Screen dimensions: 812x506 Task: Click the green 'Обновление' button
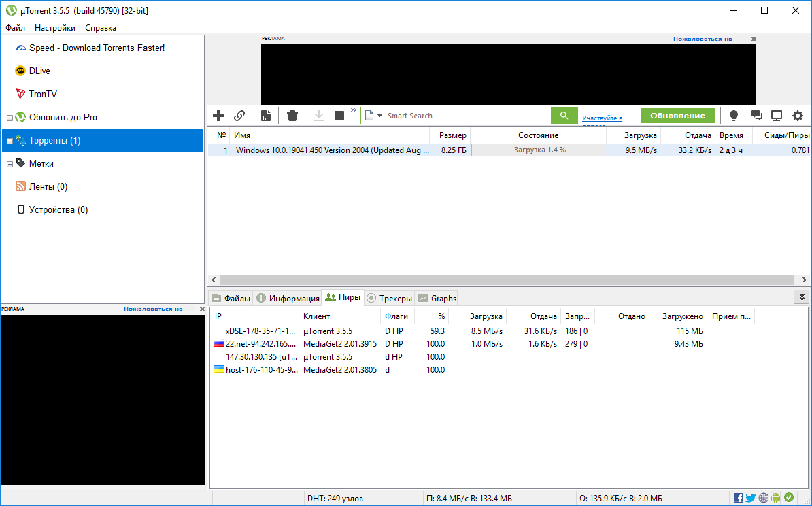[x=677, y=116]
